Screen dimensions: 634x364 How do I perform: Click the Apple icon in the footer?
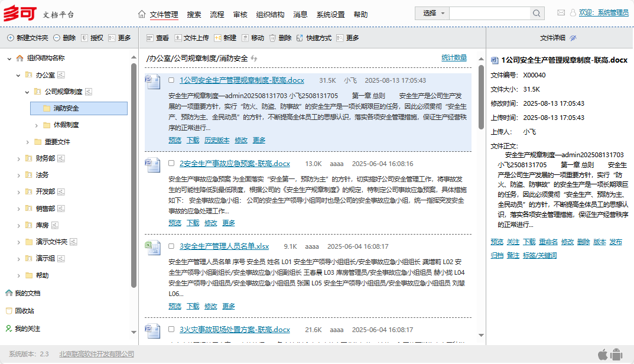(x=603, y=355)
